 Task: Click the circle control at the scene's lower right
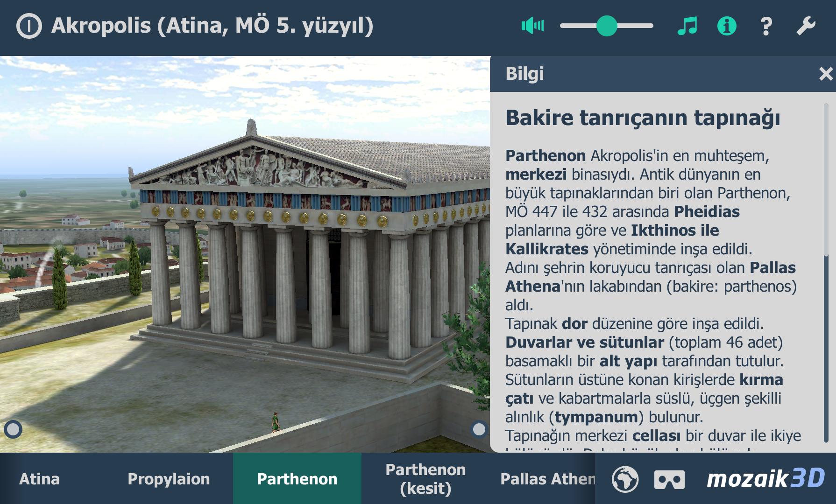[x=479, y=429]
